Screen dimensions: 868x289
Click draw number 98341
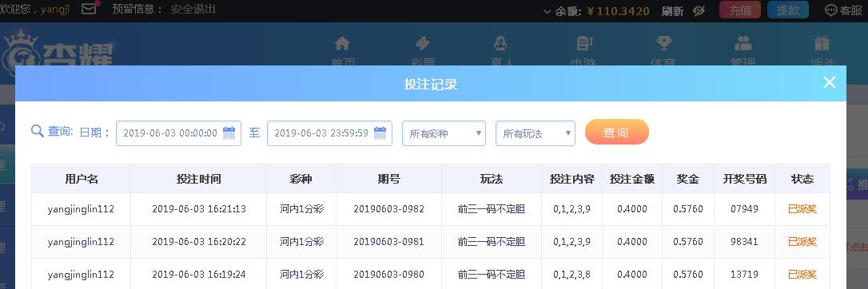(744, 242)
